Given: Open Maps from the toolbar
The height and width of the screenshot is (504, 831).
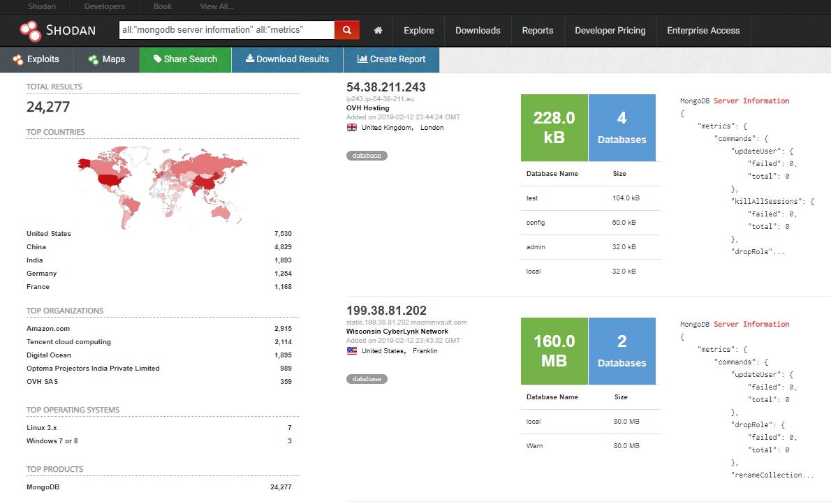Looking at the screenshot, I should click(x=107, y=59).
